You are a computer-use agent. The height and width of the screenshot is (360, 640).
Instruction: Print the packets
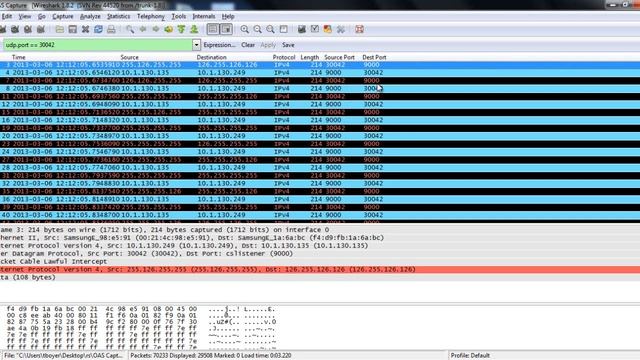point(111,29)
